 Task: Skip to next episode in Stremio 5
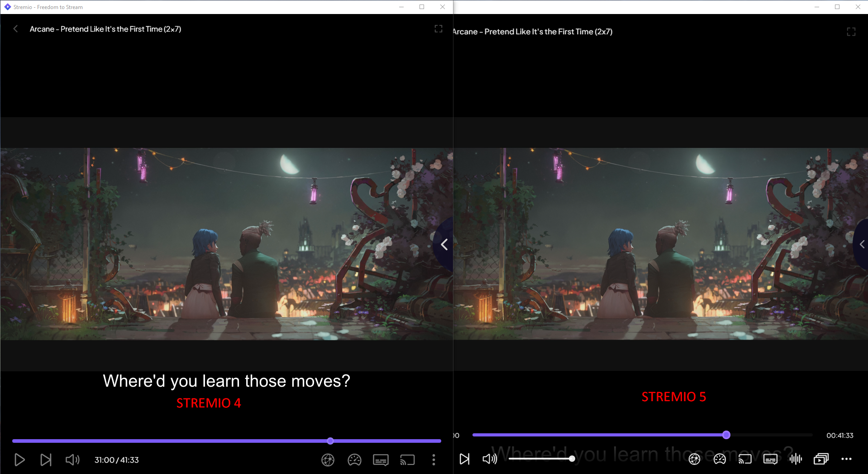(x=464, y=459)
